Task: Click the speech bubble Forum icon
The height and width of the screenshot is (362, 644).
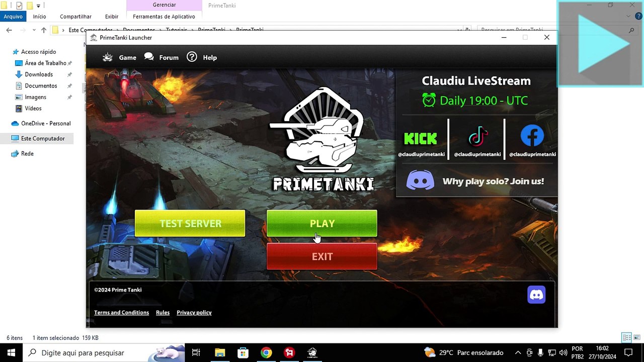Action: click(x=149, y=57)
